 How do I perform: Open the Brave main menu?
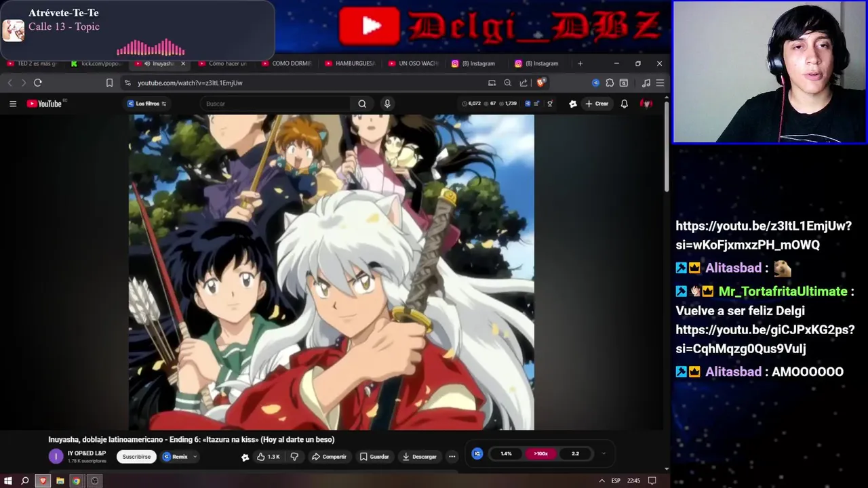[x=660, y=83]
